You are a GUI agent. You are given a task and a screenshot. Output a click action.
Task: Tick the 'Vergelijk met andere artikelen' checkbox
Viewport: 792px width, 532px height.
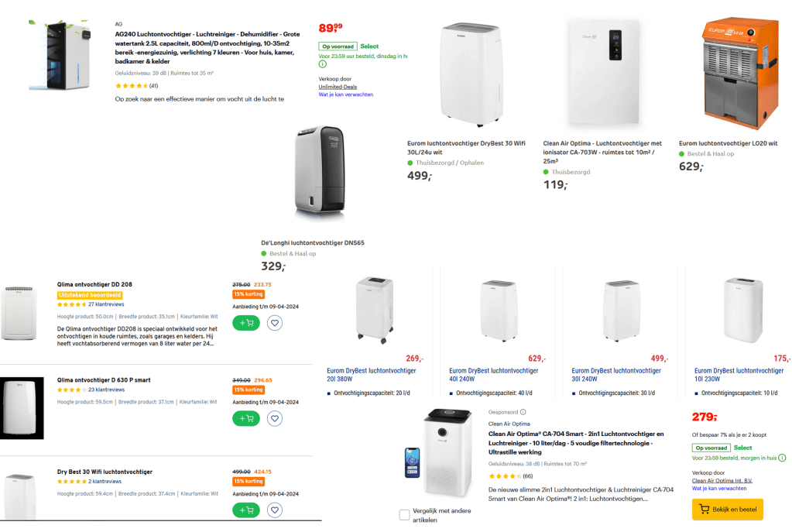(x=404, y=515)
